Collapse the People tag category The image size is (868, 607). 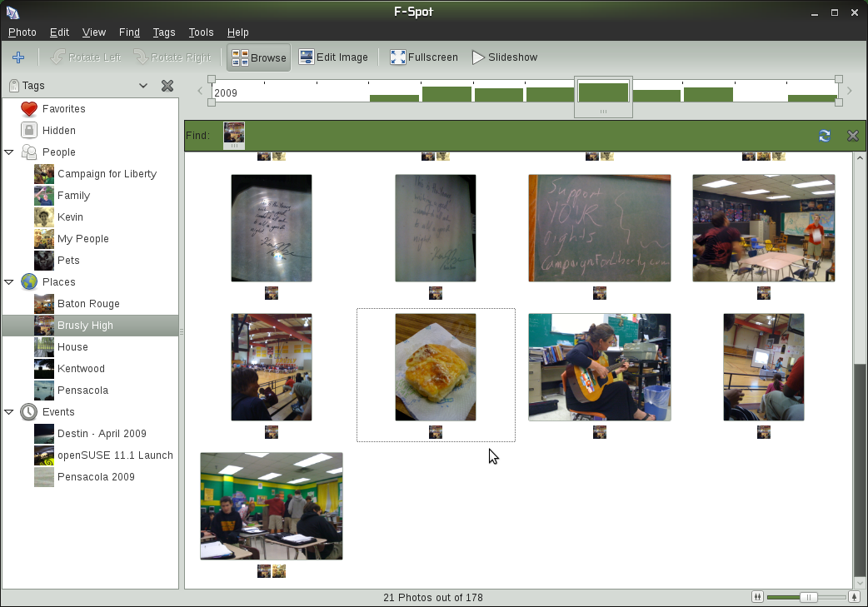pyautogui.click(x=9, y=152)
